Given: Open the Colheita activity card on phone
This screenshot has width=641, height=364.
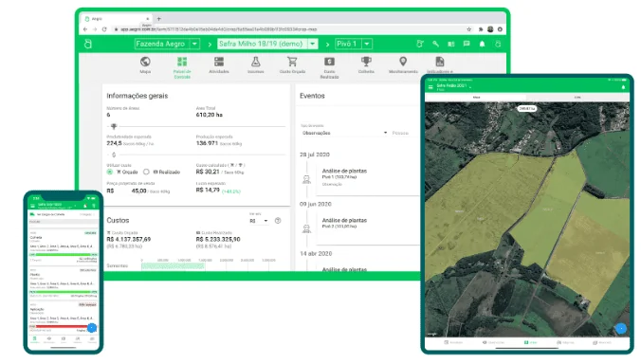Looking at the screenshot, I should (x=63, y=246).
